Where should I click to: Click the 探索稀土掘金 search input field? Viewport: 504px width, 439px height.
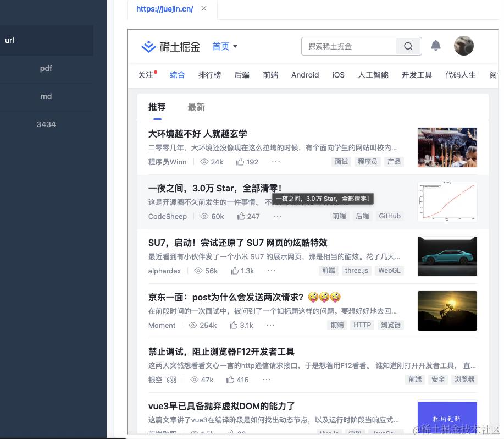point(349,46)
